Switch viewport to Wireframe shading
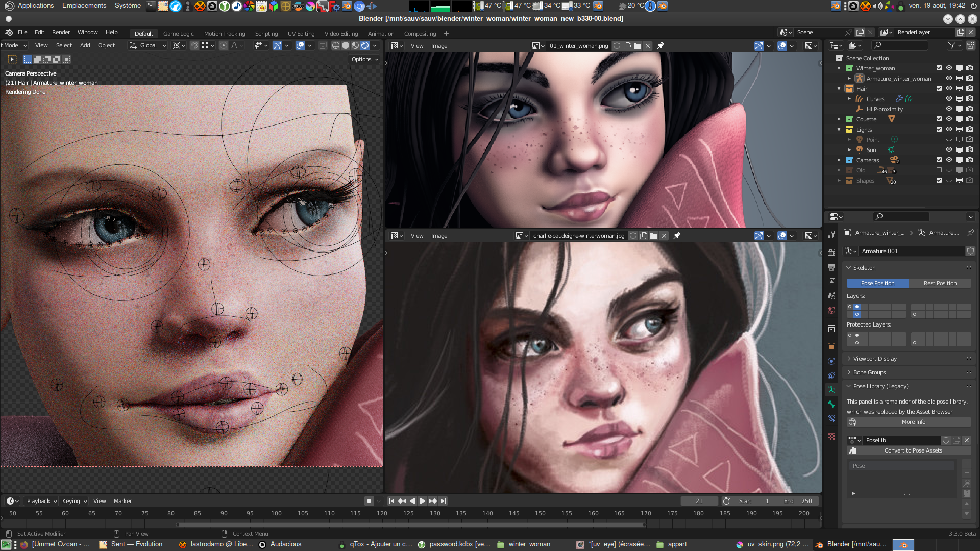980x551 pixels. (336, 45)
